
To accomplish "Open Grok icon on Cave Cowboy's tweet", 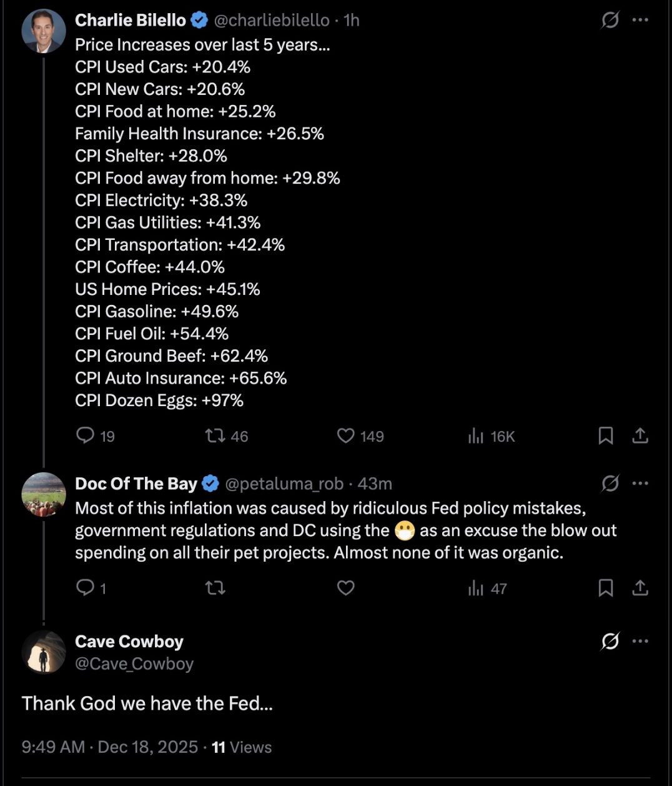I will point(610,641).
